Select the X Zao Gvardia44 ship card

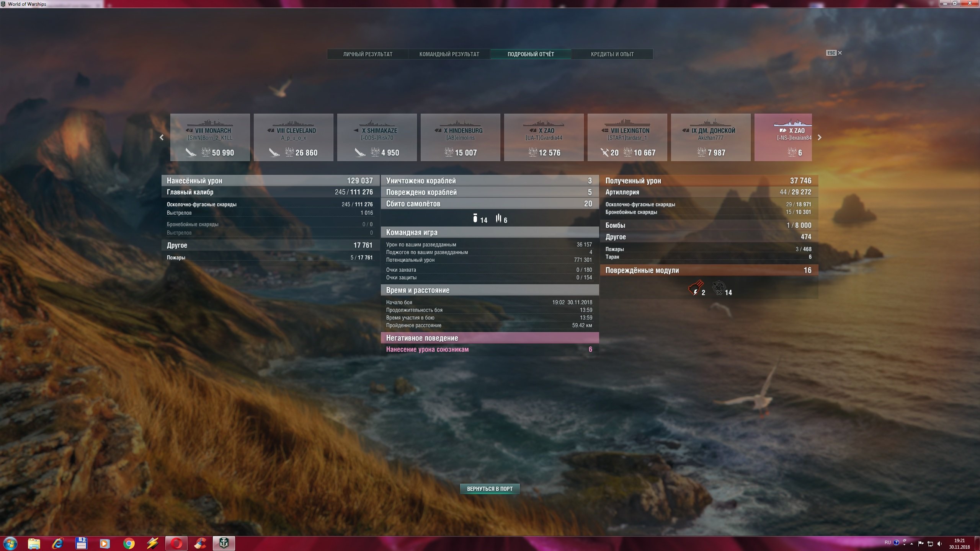coord(544,137)
